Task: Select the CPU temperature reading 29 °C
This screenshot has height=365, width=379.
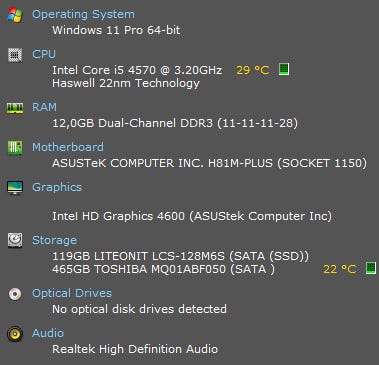Action: [x=253, y=70]
